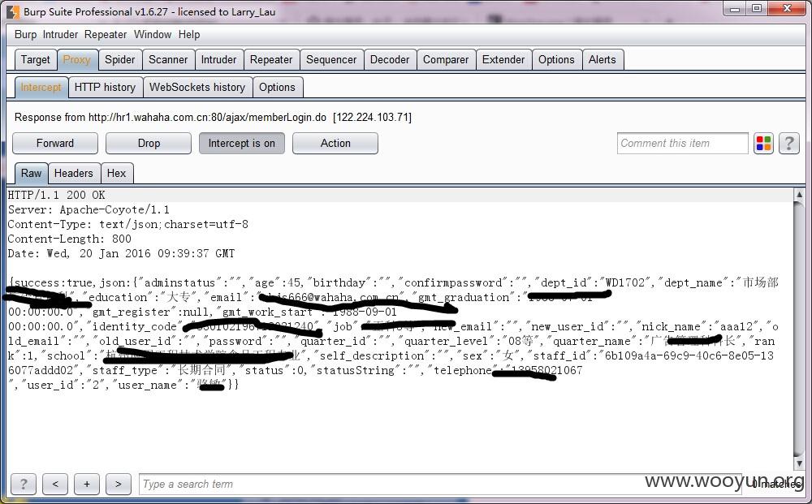Image resolution: width=812 pixels, height=504 pixels.
Task: Switch to the Spider tab
Action: (x=120, y=59)
